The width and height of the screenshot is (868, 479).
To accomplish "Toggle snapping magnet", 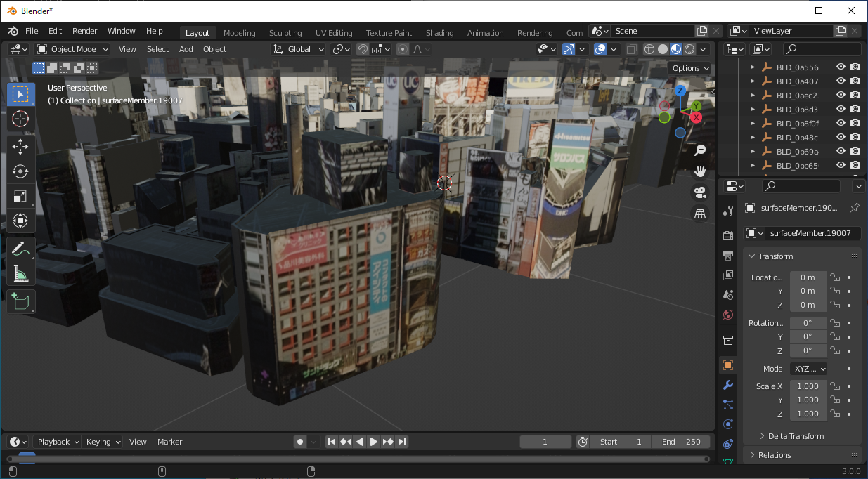I will click(363, 49).
